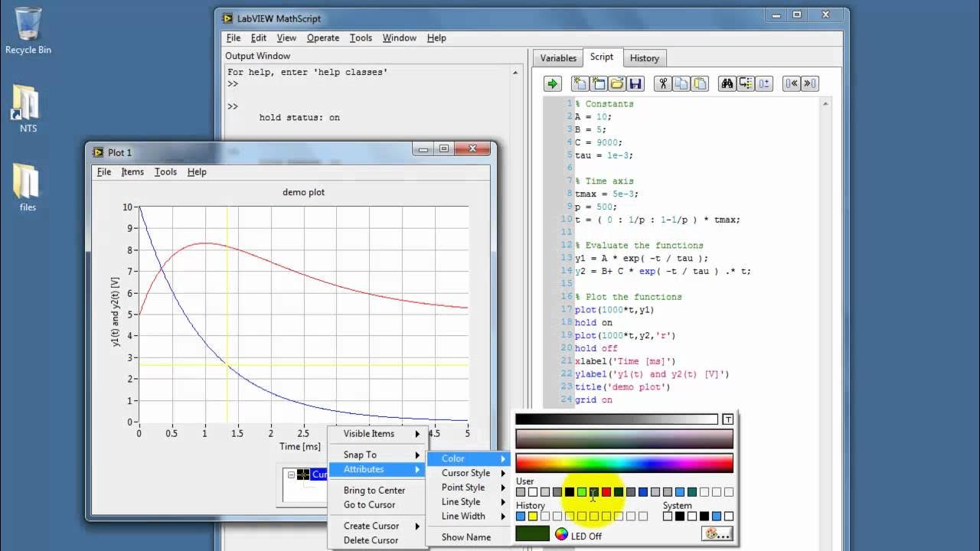Expand the Create Cursor submenu
This screenshot has height=551, width=980.
[377, 526]
